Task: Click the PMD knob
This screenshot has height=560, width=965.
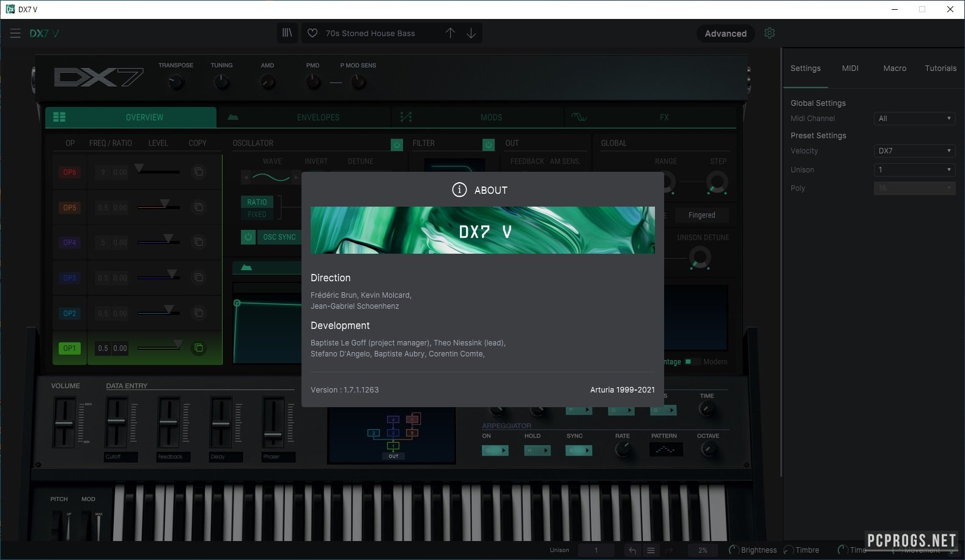Action: click(x=313, y=81)
